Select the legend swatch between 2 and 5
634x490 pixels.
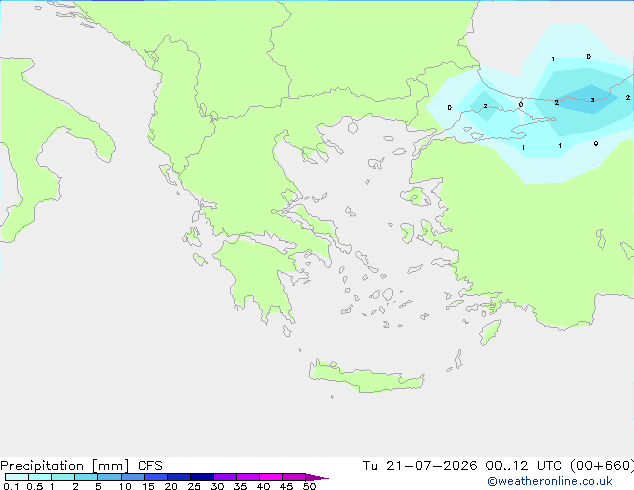pos(86,477)
